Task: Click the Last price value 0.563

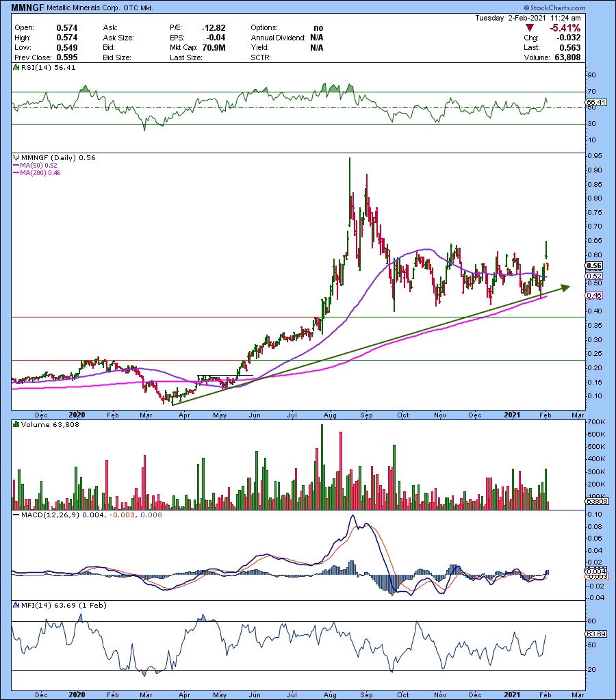Action: click(x=570, y=48)
